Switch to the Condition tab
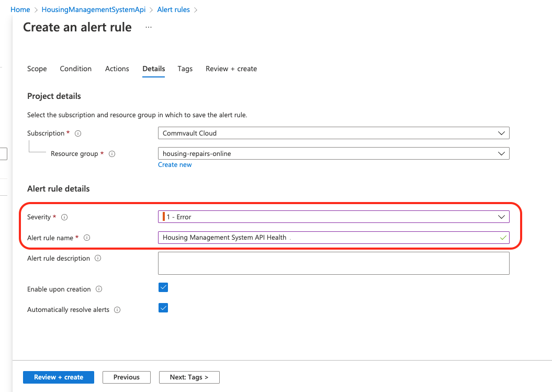This screenshot has height=392, width=552. pos(76,69)
